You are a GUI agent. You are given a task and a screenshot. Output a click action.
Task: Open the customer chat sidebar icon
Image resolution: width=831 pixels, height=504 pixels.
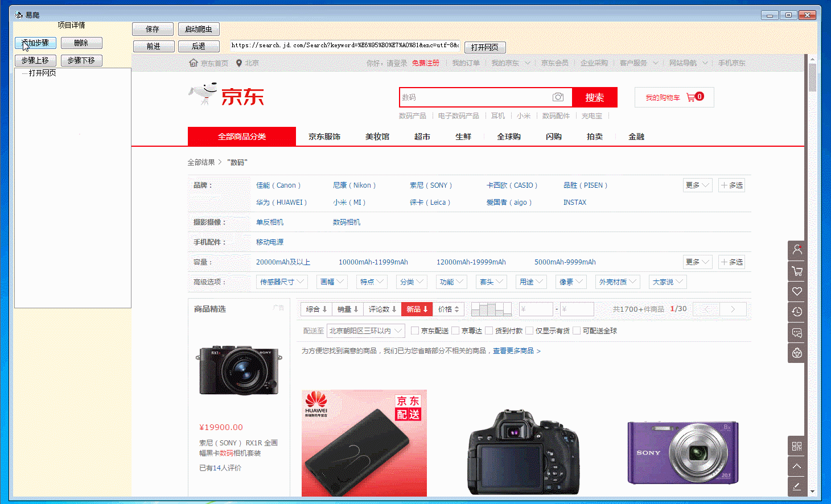797,332
